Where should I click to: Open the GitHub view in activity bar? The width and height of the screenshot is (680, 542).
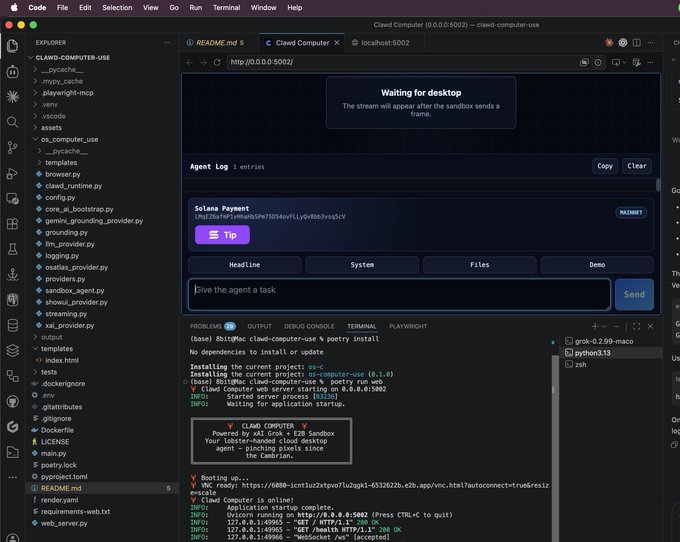pos(13,402)
